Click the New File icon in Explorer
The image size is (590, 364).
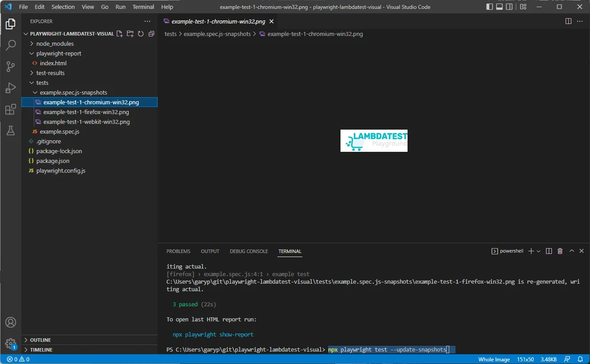pyautogui.click(x=119, y=34)
